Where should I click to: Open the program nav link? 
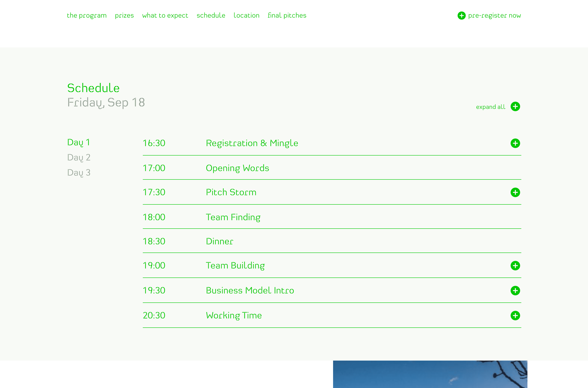pos(87,16)
